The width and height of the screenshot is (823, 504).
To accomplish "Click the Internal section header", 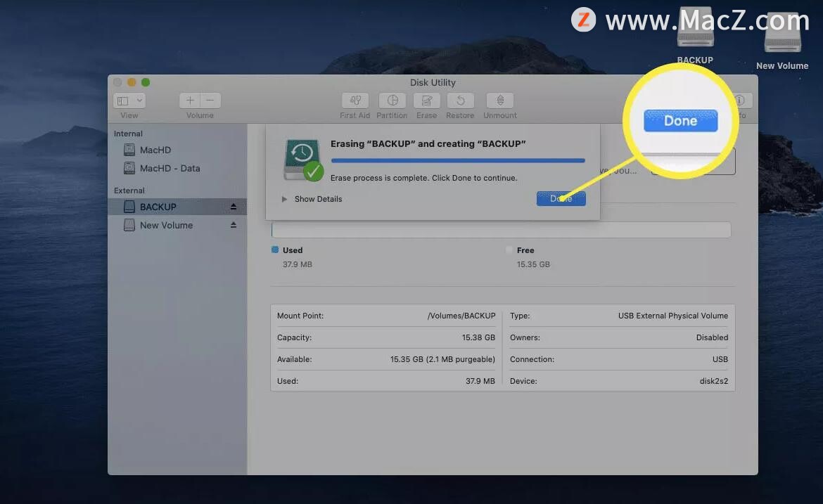I will click(x=128, y=134).
